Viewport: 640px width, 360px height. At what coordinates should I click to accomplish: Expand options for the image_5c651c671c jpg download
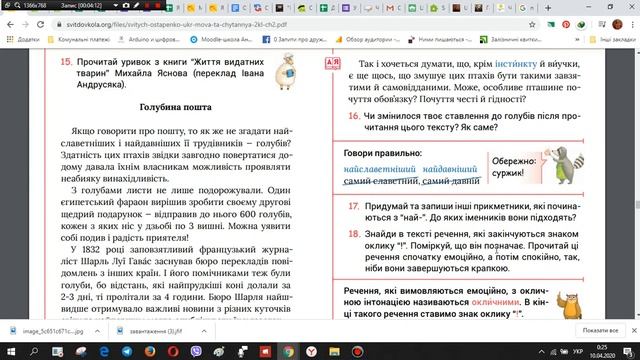coord(98,331)
